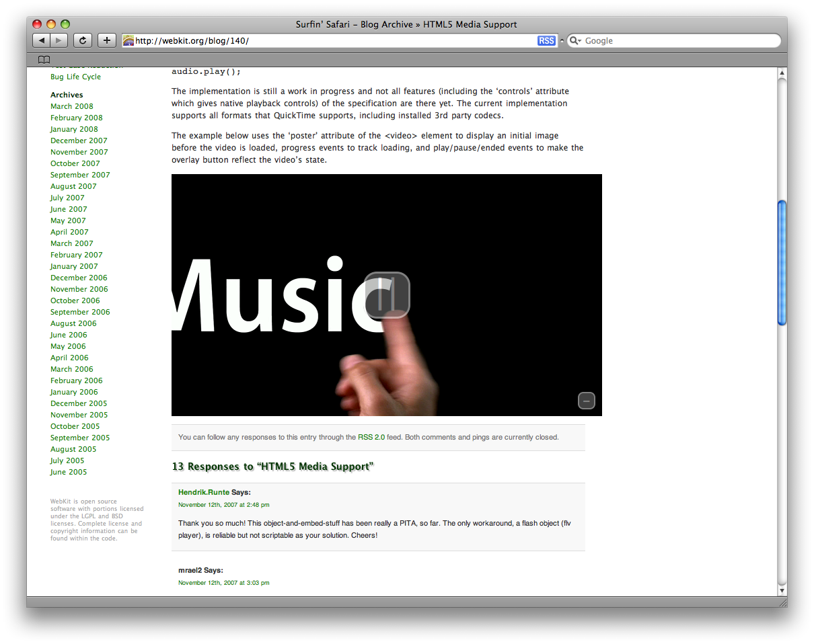Open the June 2006 archive
The image size is (814, 644).
(x=69, y=335)
